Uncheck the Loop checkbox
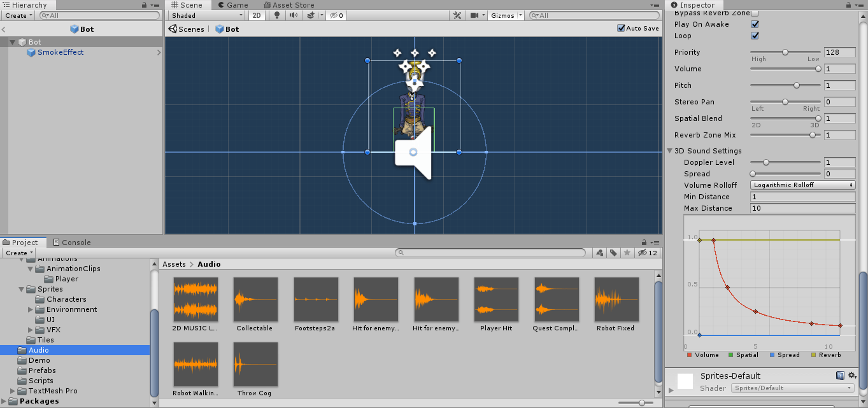The width and height of the screenshot is (868, 408). click(x=755, y=36)
